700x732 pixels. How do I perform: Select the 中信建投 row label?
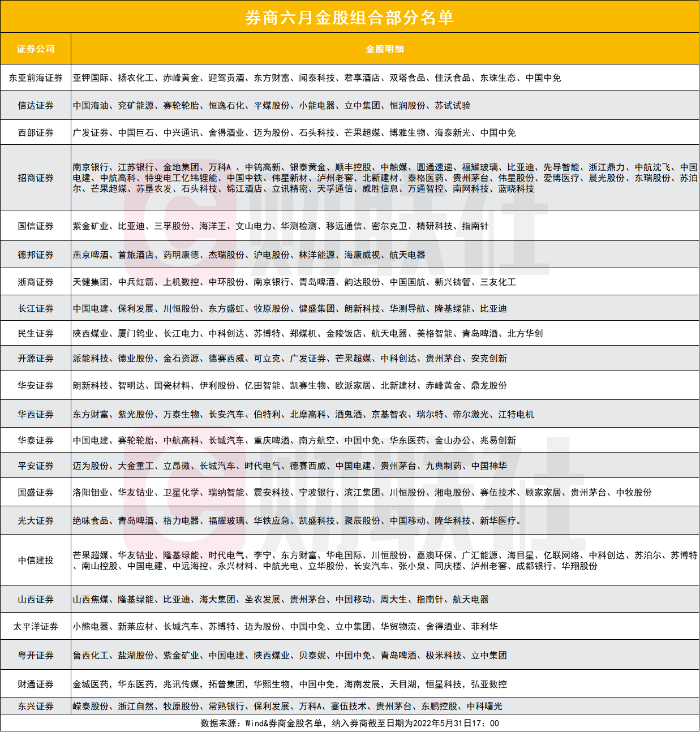[36, 561]
